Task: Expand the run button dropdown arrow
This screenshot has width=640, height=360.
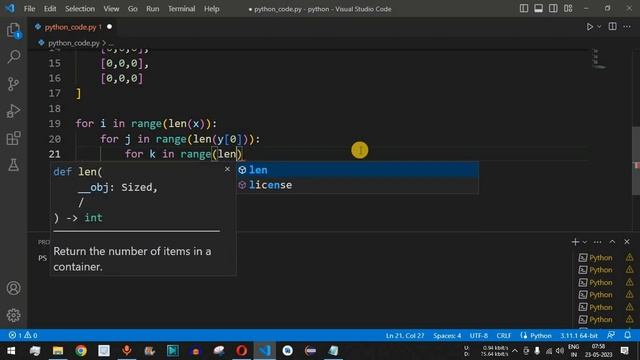Action: pyautogui.click(x=599, y=27)
